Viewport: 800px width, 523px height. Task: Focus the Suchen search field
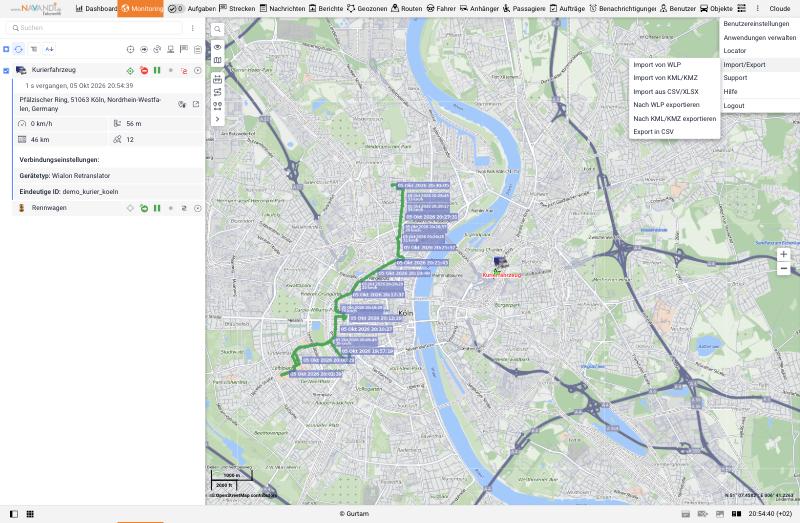94,28
